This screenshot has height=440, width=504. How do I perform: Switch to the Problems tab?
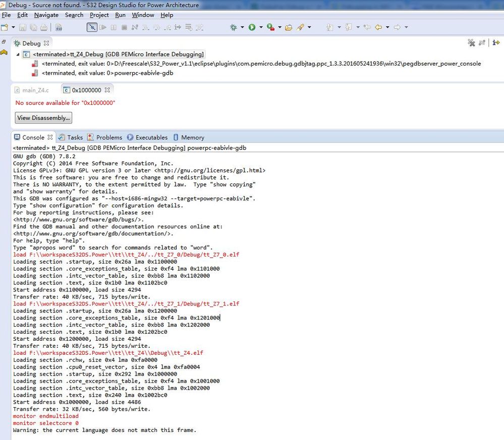tap(105, 138)
